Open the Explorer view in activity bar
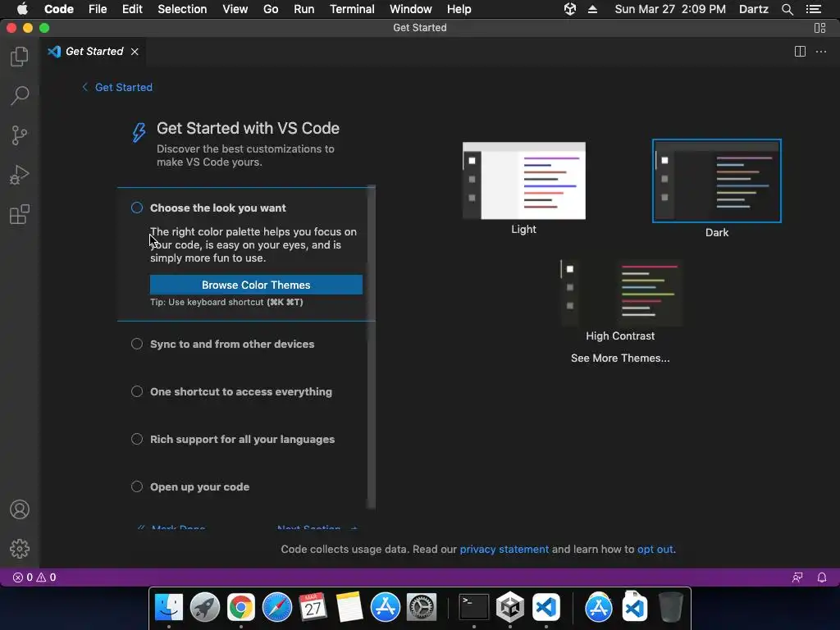Image resolution: width=840 pixels, height=630 pixels. pos(20,57)
